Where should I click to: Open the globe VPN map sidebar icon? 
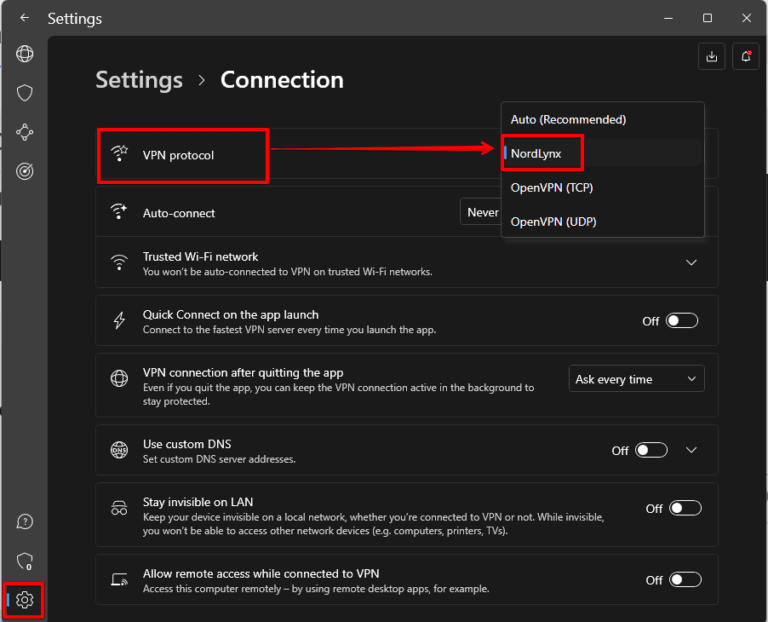pyautogui.click(x=25, y=54)
